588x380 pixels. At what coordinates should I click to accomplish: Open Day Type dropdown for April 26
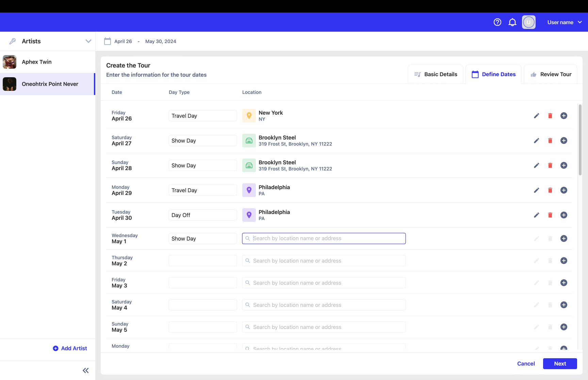tap(202, 116)
